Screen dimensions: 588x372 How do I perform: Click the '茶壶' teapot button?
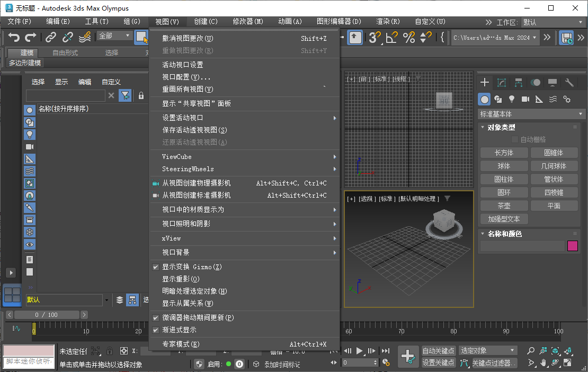504,206
